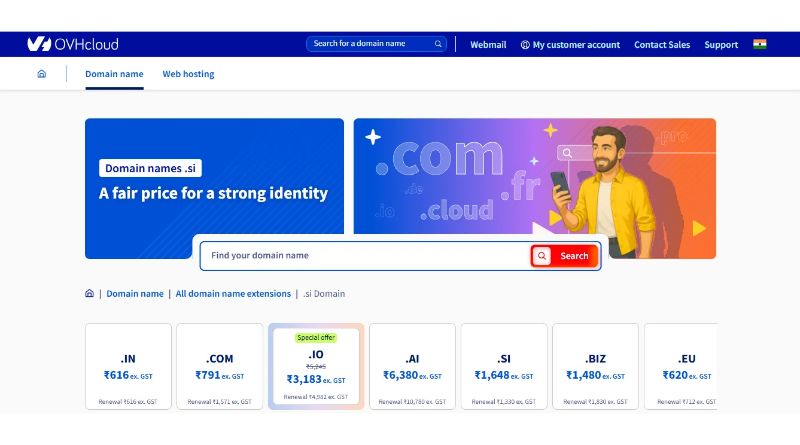Open the India flag country selector
This screenshot has width=800, height=445.
coord(759,44)
